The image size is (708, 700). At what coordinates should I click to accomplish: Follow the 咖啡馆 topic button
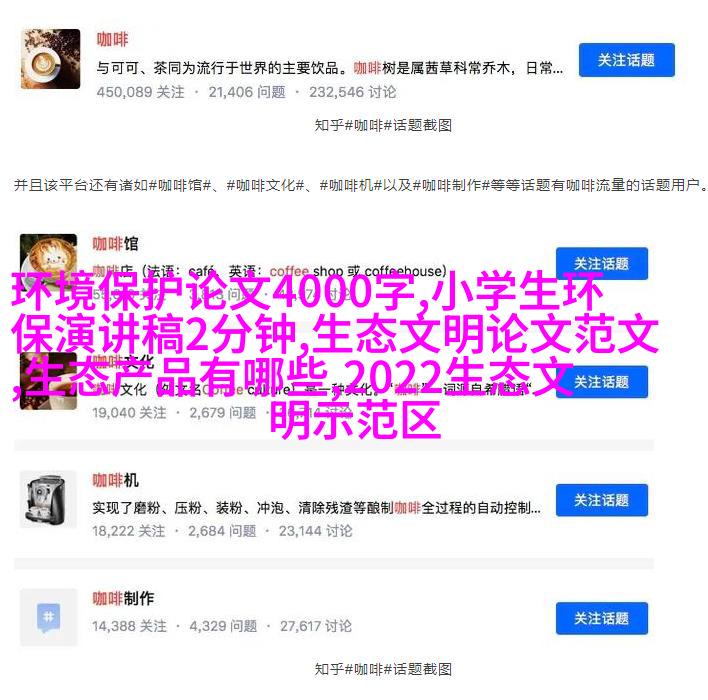[601, 263]
